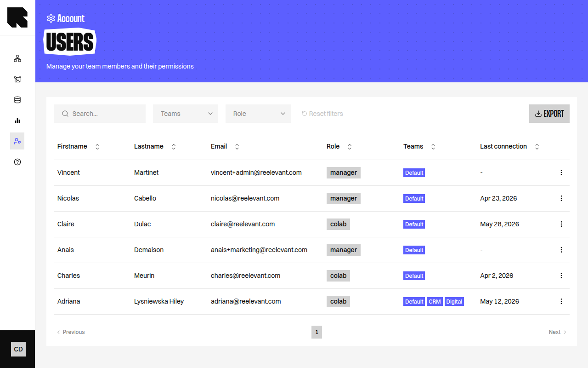This screenshot has height=368, width=588.
Task: Focus the Search input field
Action: (100, 114)
